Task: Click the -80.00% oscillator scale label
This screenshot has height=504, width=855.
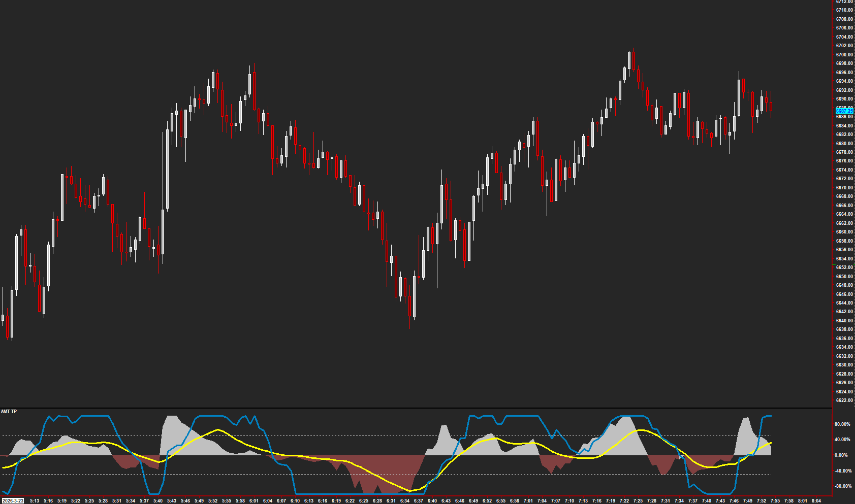Action: pyautogui.click(x=842, y=486)
